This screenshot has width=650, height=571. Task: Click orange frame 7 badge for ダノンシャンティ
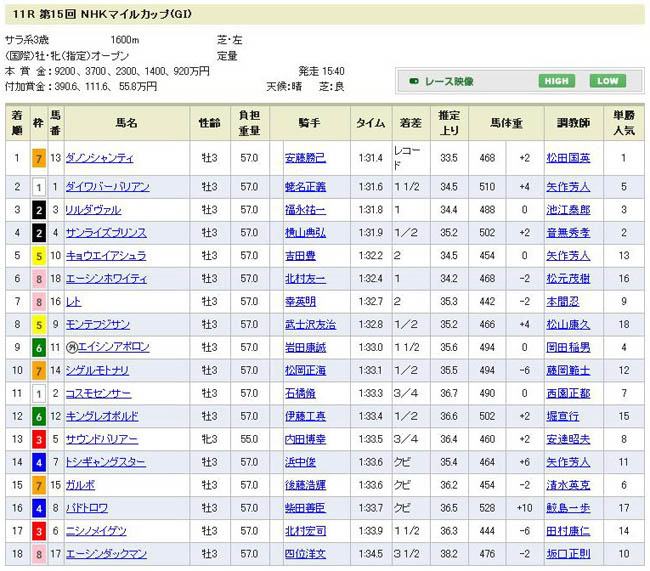coord(38,158)
